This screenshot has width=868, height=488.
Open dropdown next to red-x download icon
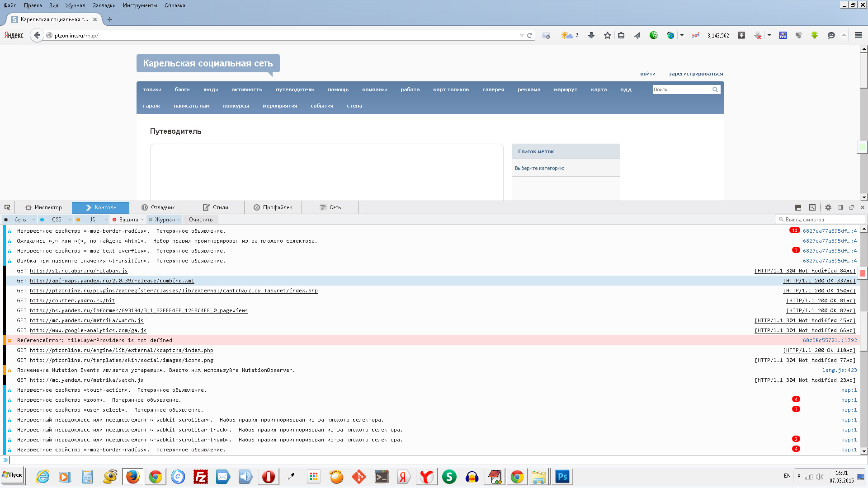pos(769,35)
